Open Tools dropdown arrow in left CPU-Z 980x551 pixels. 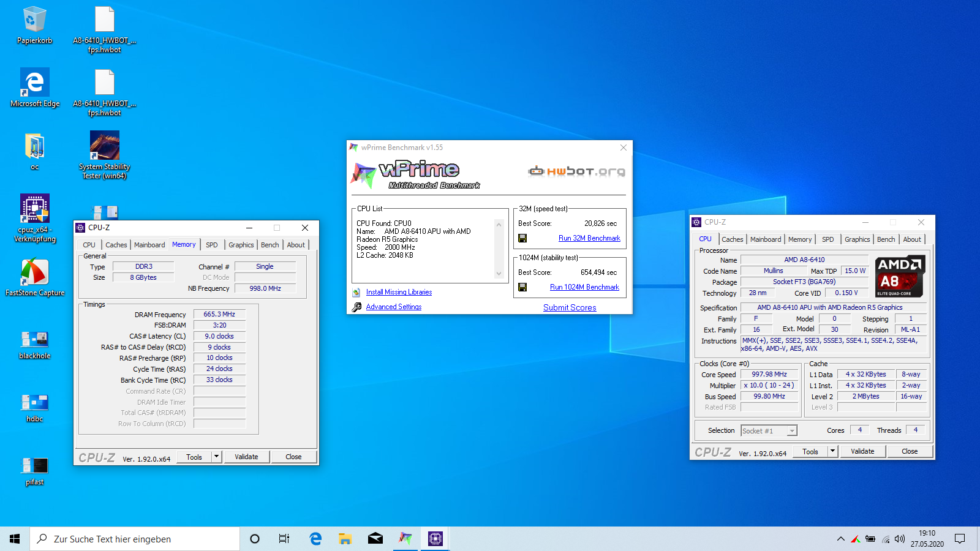click(x=216, y=457)
